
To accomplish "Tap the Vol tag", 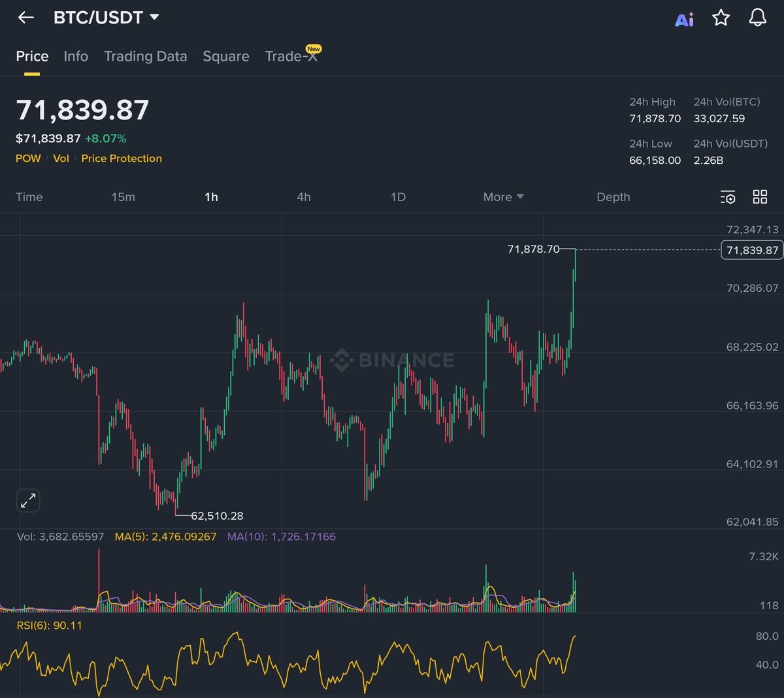I will [61, 158].
